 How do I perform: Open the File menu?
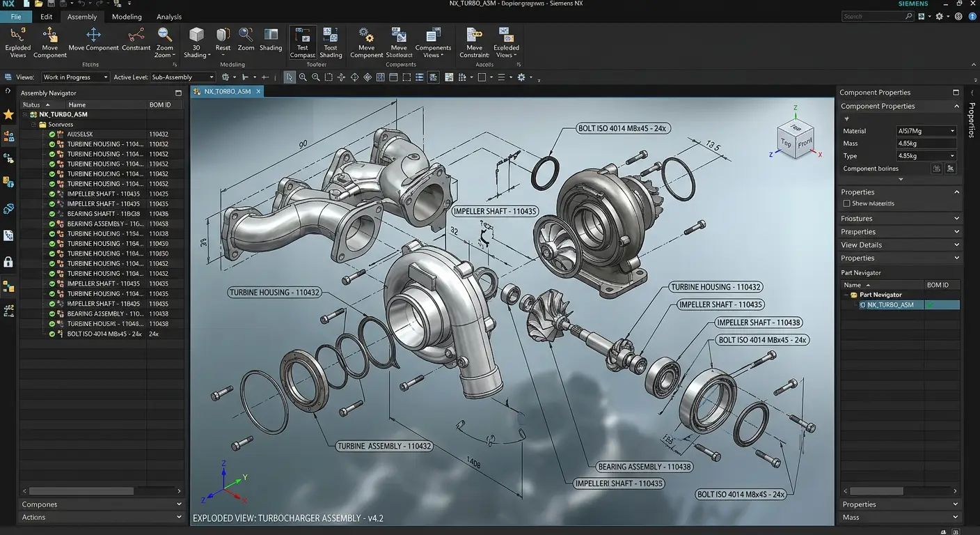pos(16,17)
